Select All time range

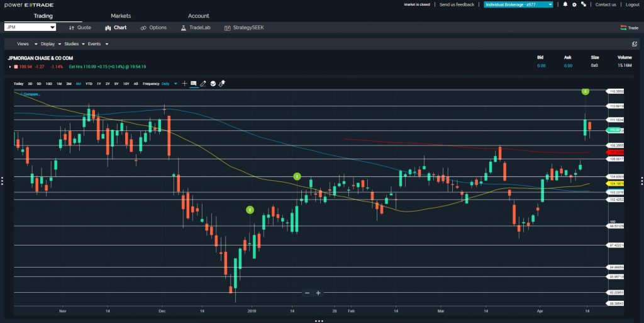coord(136,84)
